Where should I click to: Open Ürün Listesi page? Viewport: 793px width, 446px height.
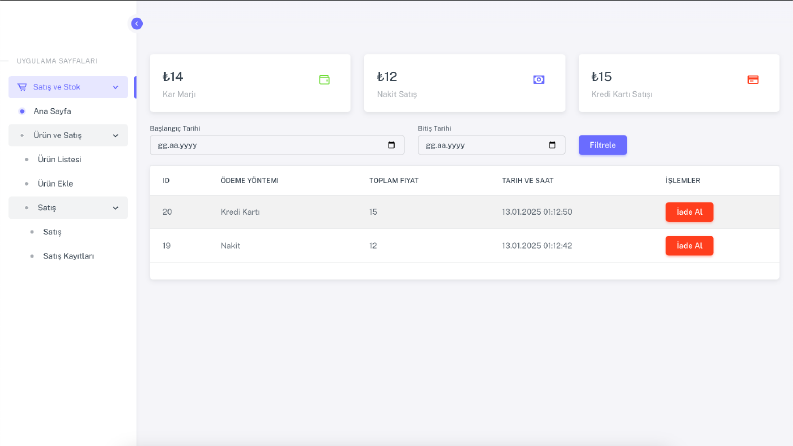(59, 159)
